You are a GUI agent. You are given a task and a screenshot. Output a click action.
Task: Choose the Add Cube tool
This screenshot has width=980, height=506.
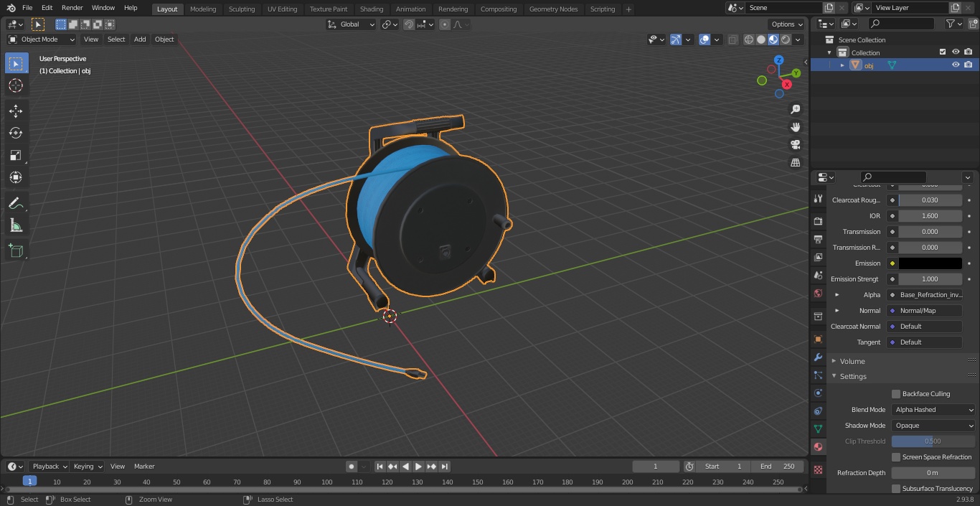point(16,251)
